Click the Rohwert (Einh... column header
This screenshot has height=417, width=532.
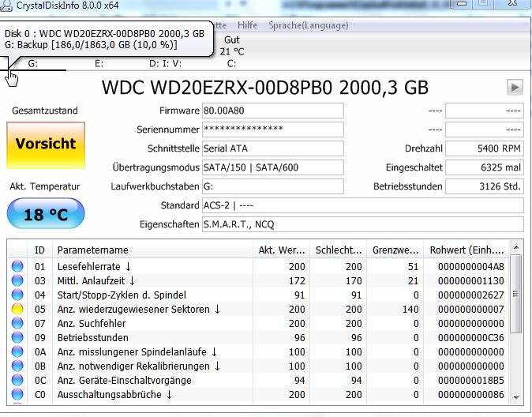[466, 250]
